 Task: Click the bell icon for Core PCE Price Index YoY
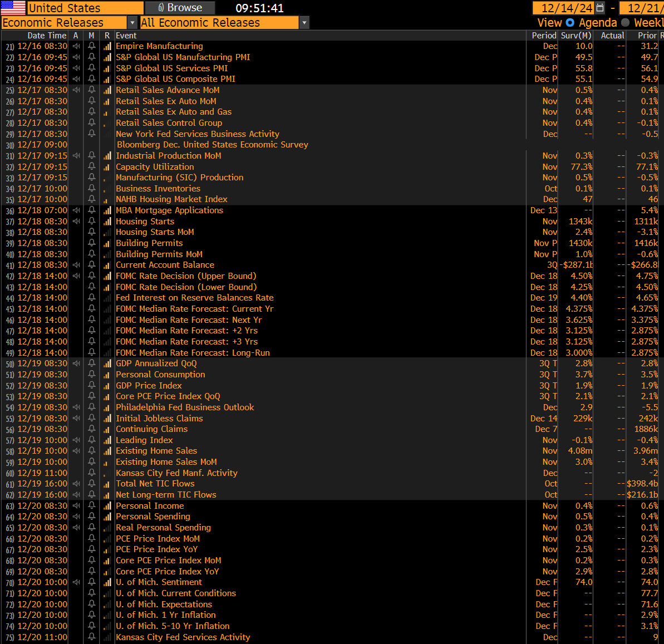pos(91,572)
